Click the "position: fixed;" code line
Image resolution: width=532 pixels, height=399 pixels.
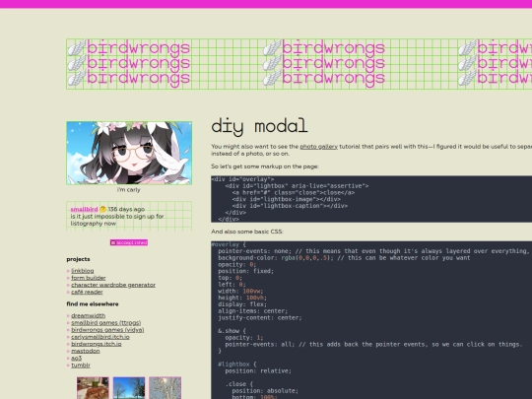point(246,271)
